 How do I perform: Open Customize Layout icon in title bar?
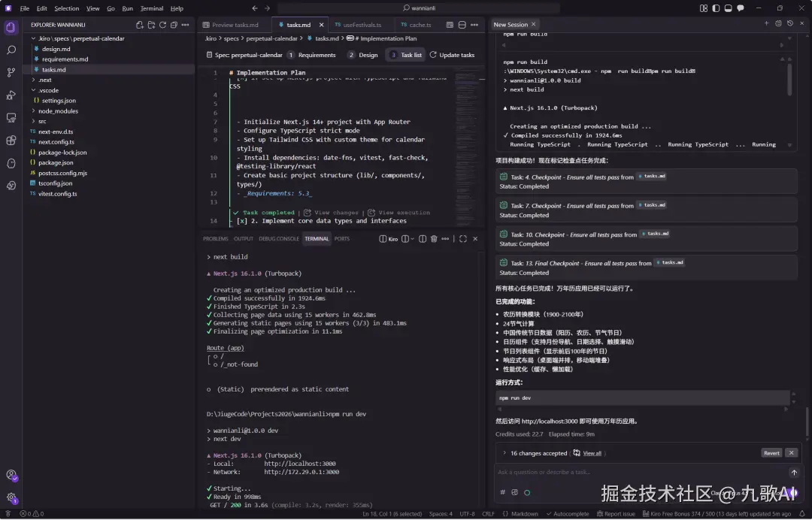coord(704,8)
